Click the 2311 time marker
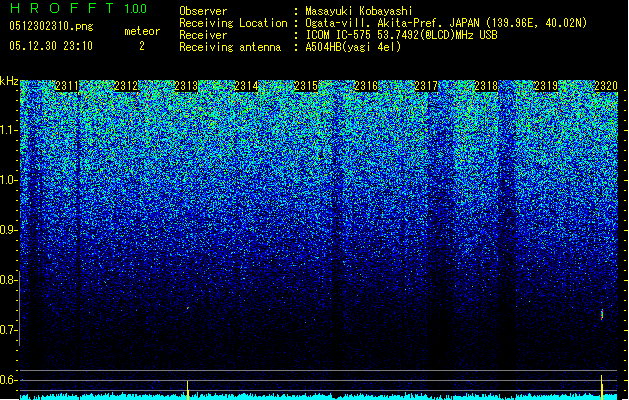The width and height of the screenshot is (629, 400). (67, 86)
